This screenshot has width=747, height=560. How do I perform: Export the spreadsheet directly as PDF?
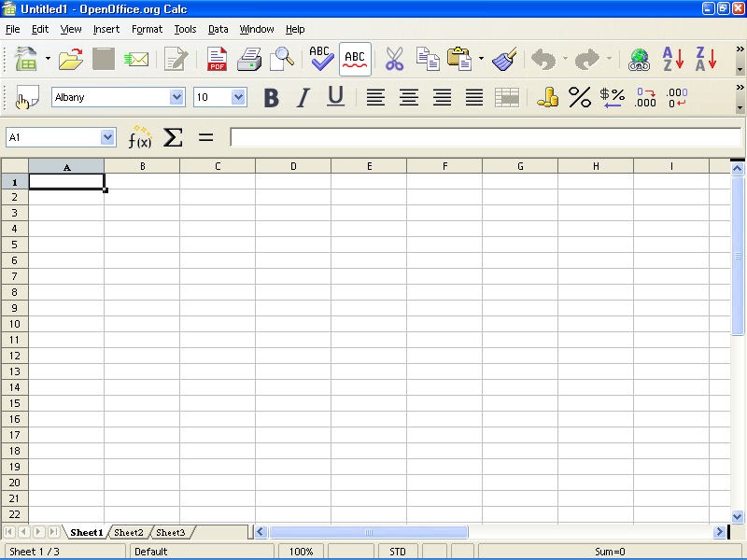(217, 58)
